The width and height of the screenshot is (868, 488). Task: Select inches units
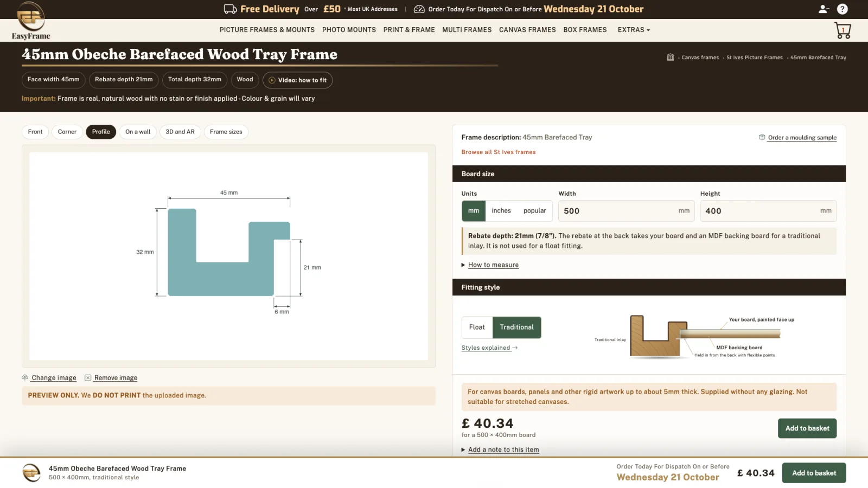[x=501, y=211]
